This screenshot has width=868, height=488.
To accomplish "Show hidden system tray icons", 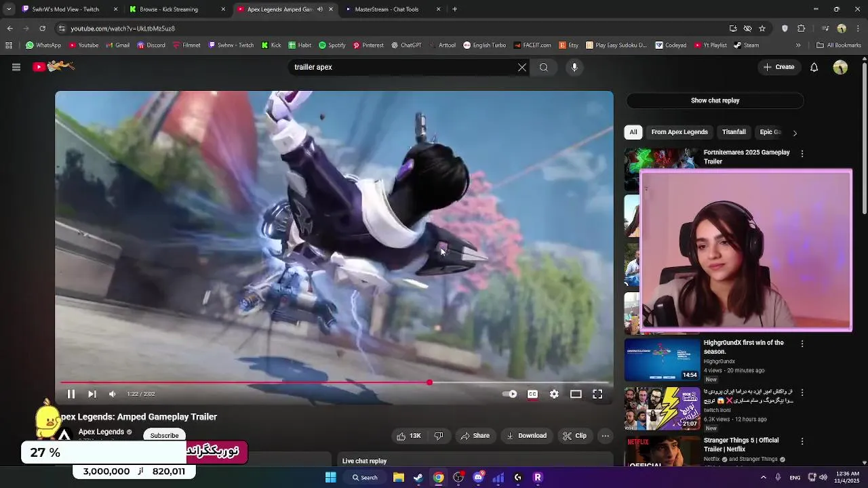I will (763, 477).
